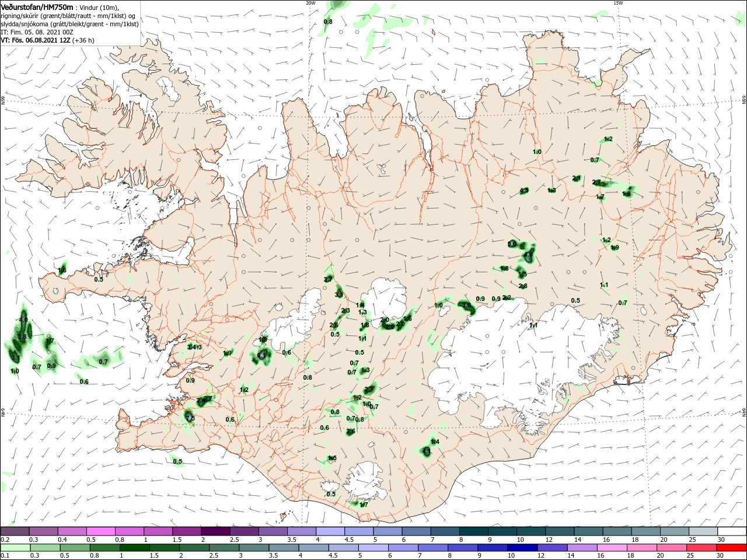Pick the slate blue 6 snow legend swatch

416,531
